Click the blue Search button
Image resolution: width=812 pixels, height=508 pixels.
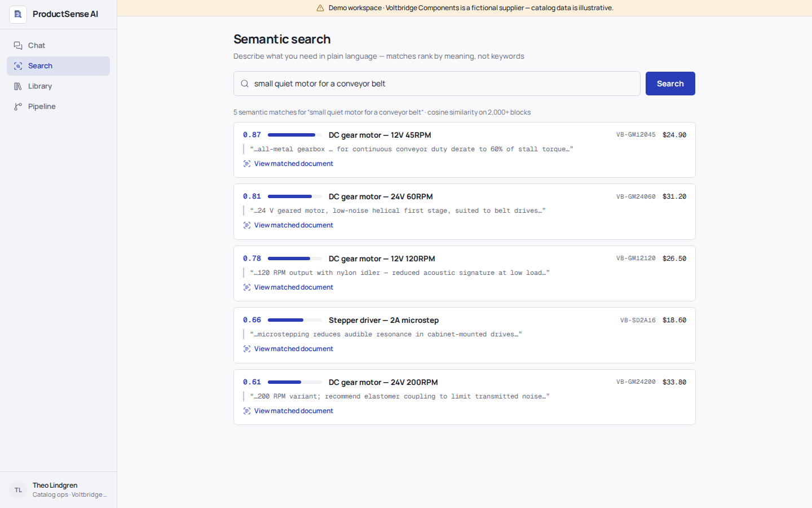670,84
